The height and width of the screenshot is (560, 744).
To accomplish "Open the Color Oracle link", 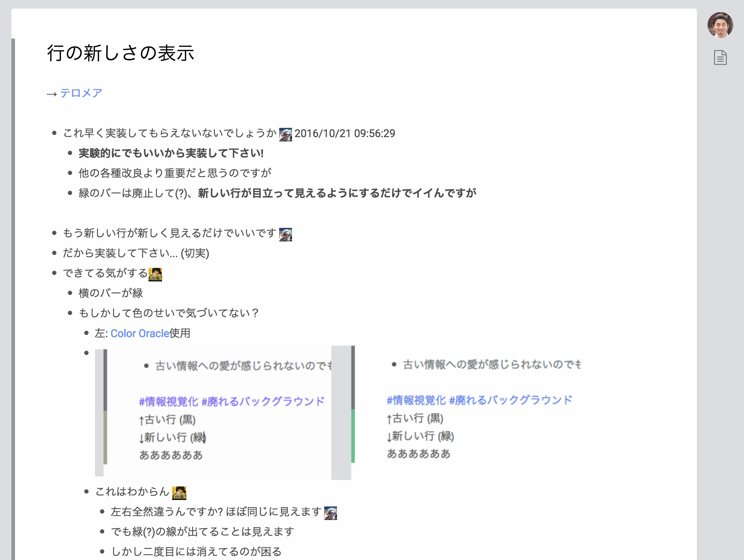I will pyautogui.click(x=140, y=333).
